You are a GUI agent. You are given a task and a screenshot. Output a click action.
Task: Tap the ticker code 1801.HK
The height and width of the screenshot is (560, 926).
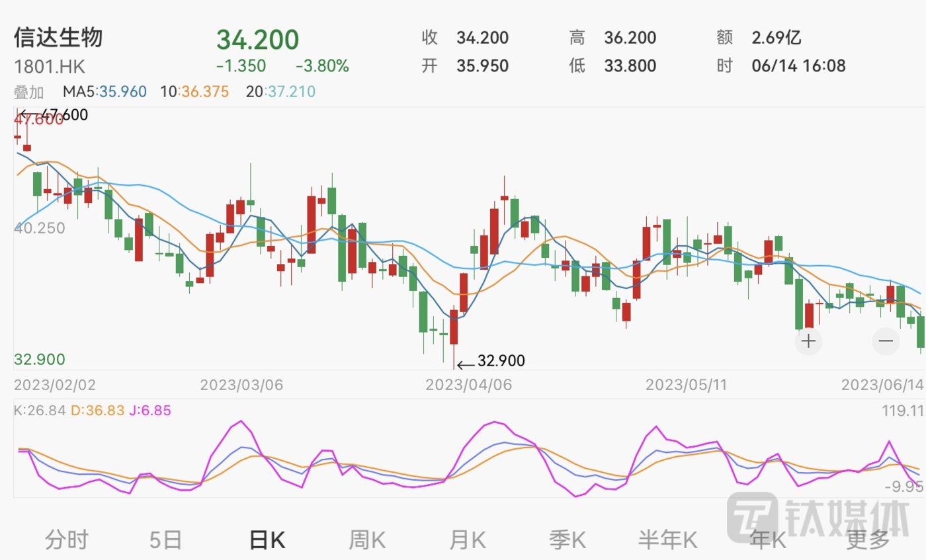coord(50,67)
